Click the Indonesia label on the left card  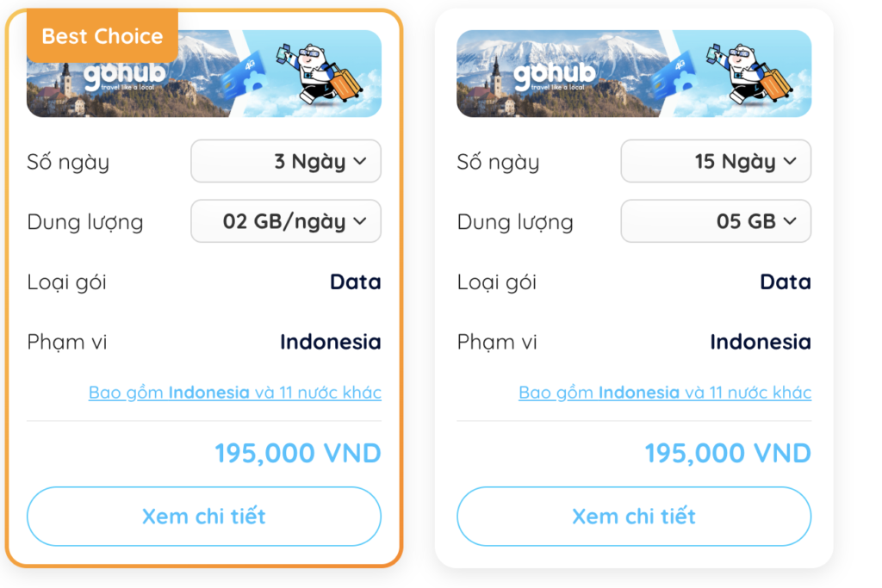pos(330,342)
